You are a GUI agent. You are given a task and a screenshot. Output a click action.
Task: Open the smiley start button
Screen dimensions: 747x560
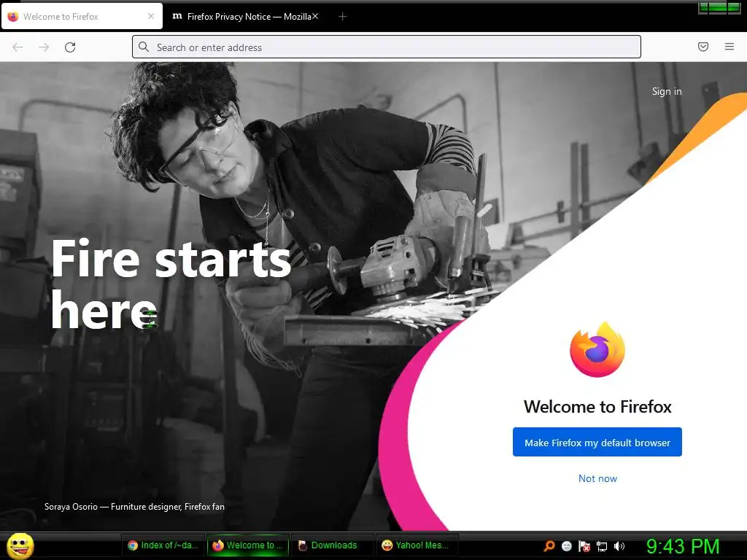(x=20, y=545)
